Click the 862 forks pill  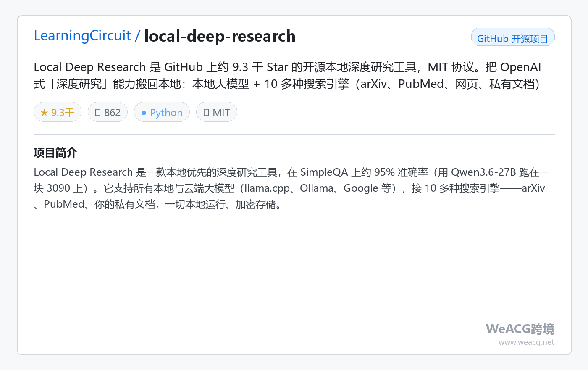tap(108, 112)
